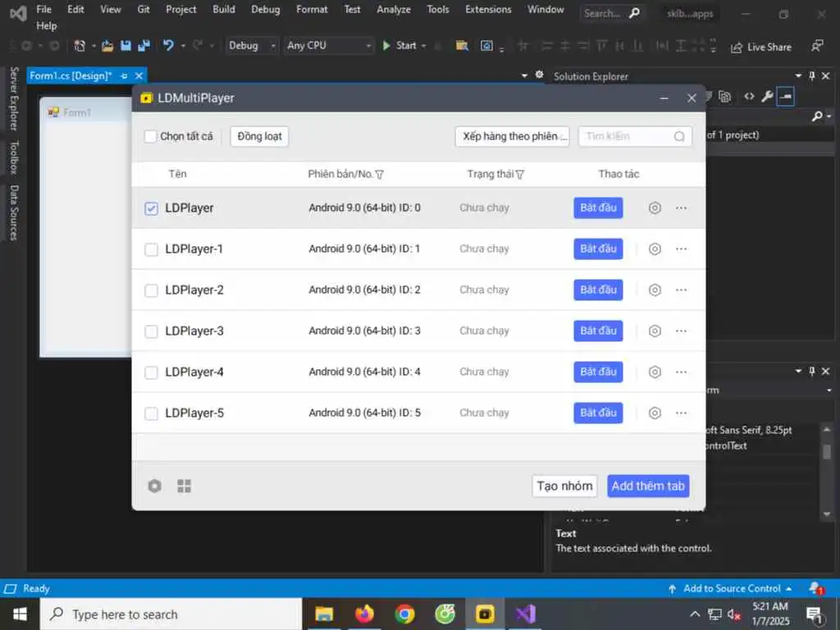Open Live Share in Visual Studio
This screenshot has height=630, width=840.
click(761, 47)
